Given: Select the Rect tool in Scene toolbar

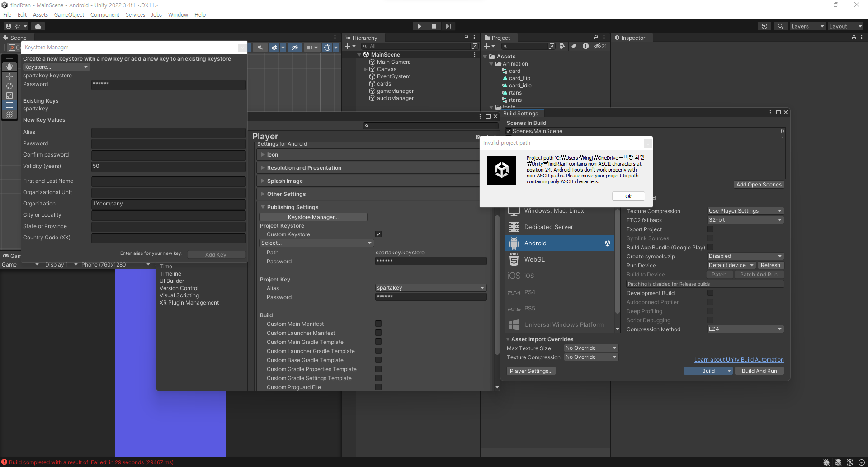Looking at the screenshot, I should (9, 105).
